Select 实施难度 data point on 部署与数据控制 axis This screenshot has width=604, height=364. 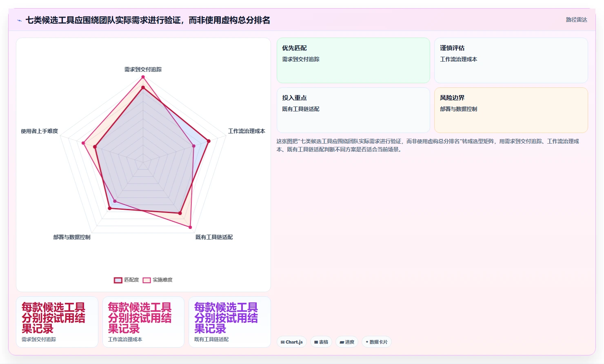(x=115, y=201)
